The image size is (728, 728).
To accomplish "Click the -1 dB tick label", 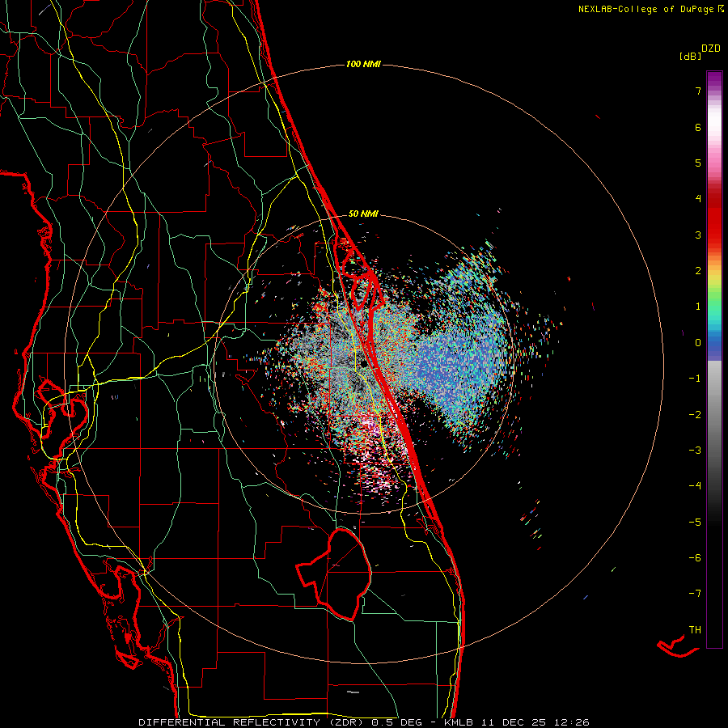I will [x=695, y=379].
